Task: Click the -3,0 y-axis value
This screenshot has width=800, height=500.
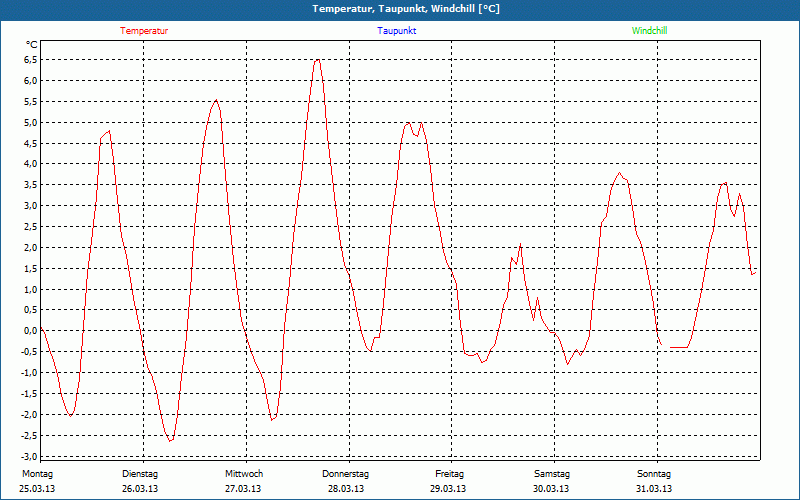Action: tap(29, 456)
